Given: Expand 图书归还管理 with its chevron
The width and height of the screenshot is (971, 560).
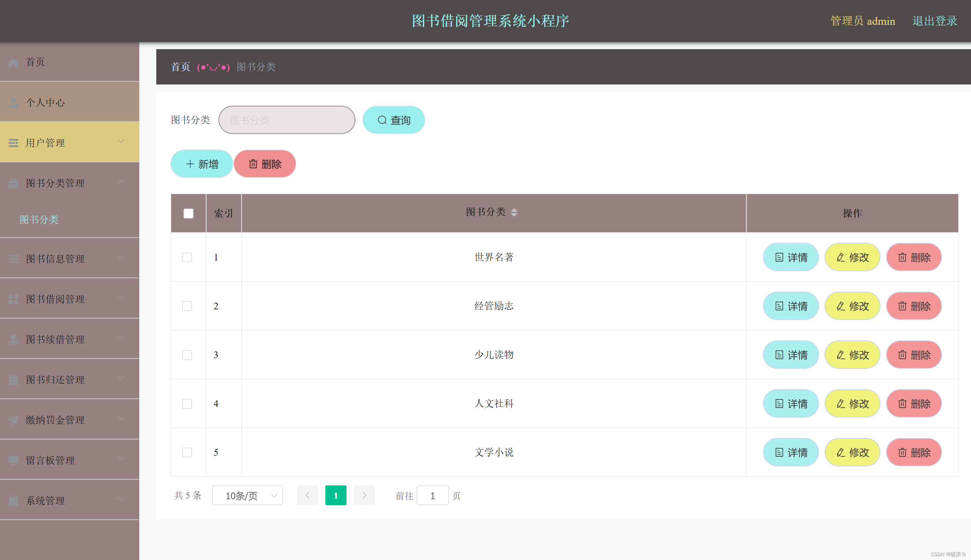Looking at the screenshot, I should pos(121,378).
